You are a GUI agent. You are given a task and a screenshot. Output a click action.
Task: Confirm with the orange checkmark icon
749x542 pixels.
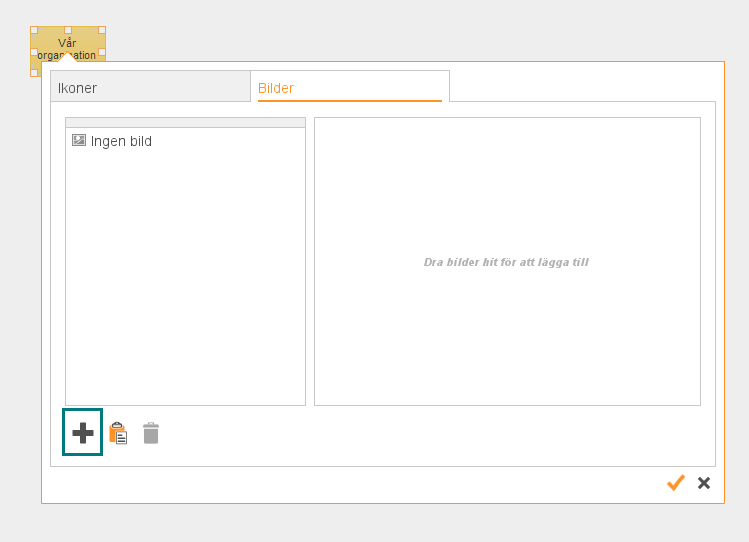676,483
